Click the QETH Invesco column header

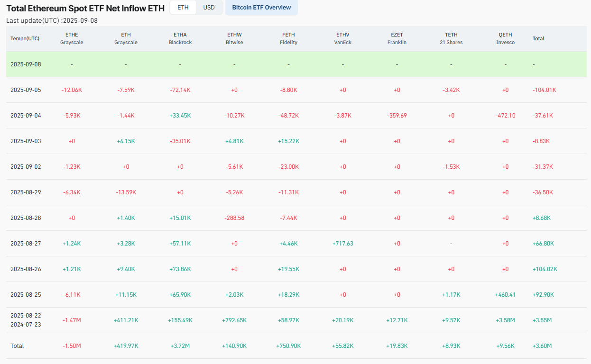tap(505, 38)
